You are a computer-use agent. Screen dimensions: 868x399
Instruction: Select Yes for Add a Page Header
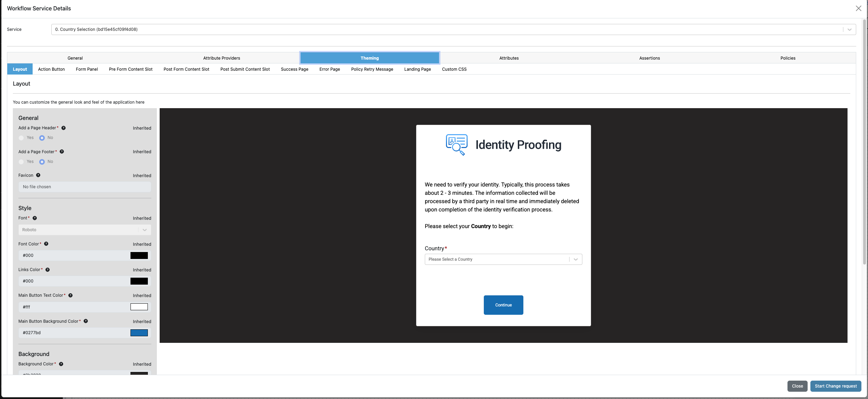click(x=22, y=138)
